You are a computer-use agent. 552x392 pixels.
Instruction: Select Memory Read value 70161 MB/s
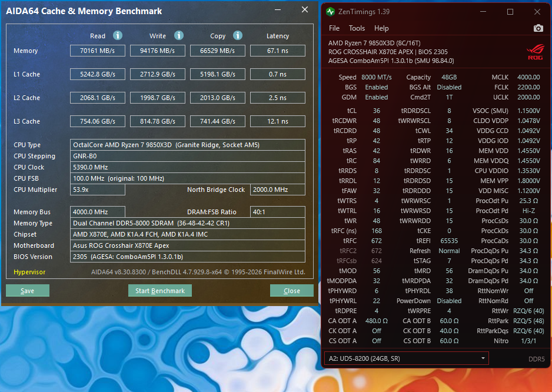click(98, 51)
